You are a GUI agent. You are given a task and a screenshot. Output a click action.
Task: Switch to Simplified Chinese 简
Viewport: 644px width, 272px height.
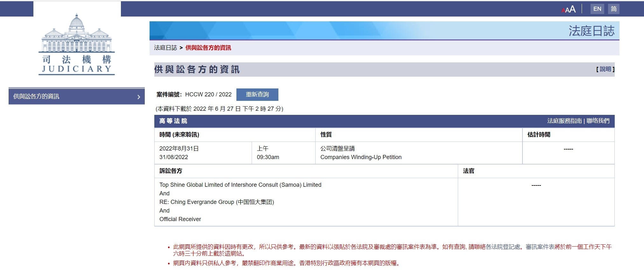coord(614,9)
